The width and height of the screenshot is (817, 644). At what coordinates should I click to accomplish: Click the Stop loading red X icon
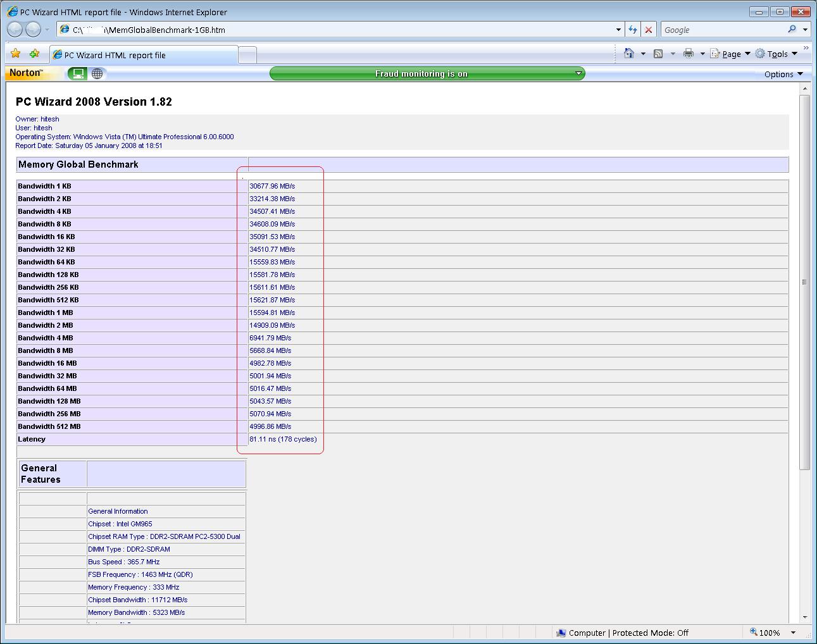[649, 30]
